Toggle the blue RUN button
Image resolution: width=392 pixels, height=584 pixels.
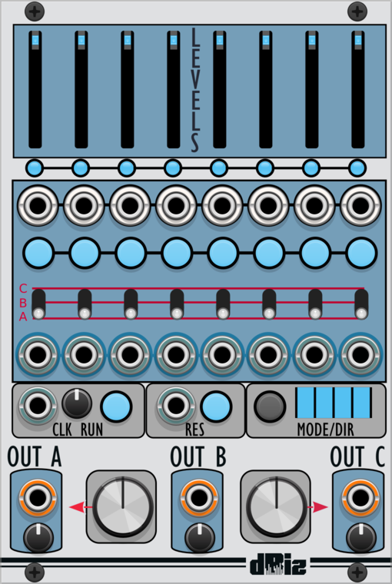pos(116,406)
